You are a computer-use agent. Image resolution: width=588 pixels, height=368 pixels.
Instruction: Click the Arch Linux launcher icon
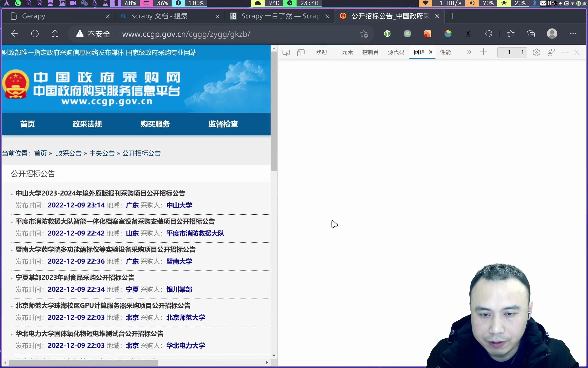pyautogui.click(x=7, y=3)
